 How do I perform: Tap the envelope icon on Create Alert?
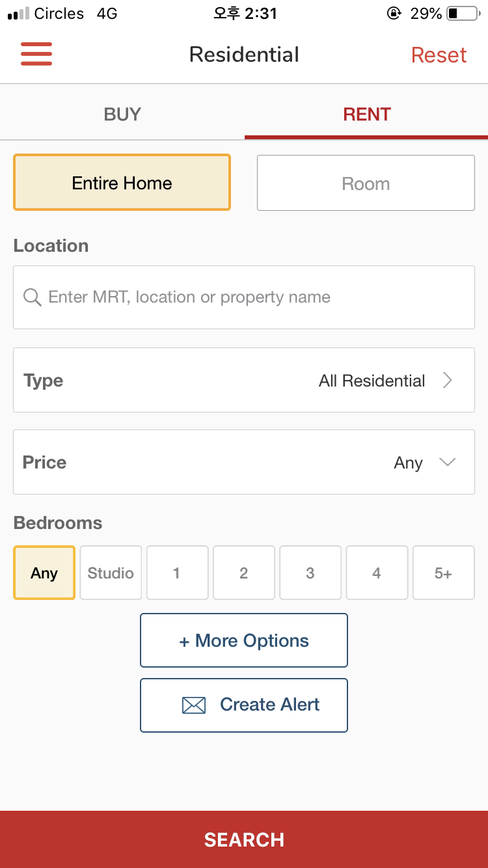194,705
